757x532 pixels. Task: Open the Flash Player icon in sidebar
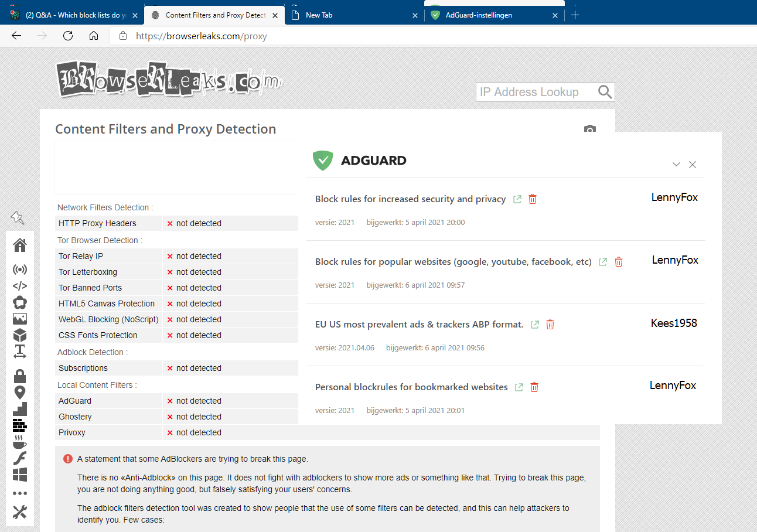[x=20, y=458]
